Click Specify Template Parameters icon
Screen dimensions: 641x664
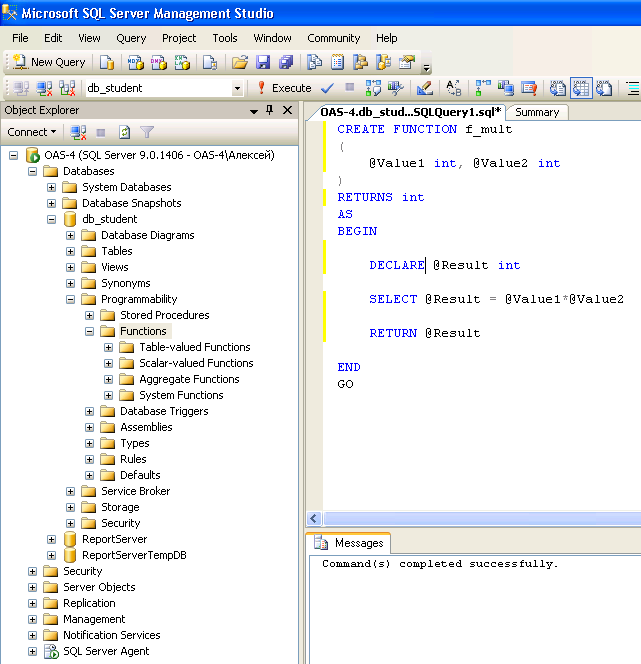click(x=454, y=88)
